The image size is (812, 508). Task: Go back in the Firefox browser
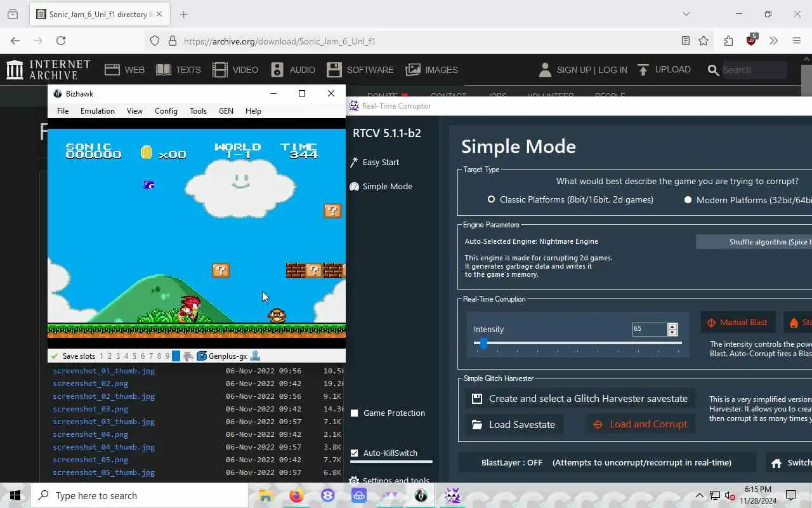15,41
